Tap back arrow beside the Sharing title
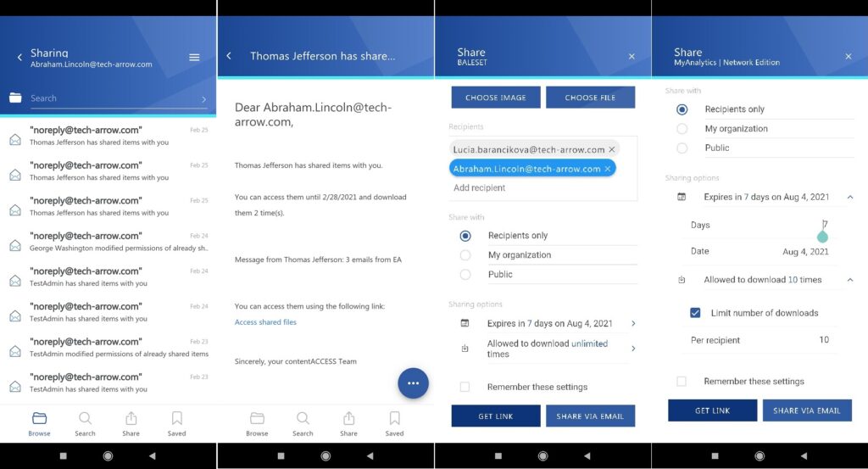This screenshot has width=868, height=469. [19, 58]
